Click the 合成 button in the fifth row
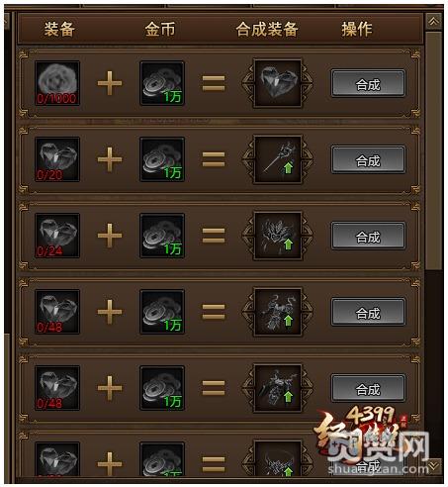Image resolution: width=448 pixels, height=487 pixels. 368,388
